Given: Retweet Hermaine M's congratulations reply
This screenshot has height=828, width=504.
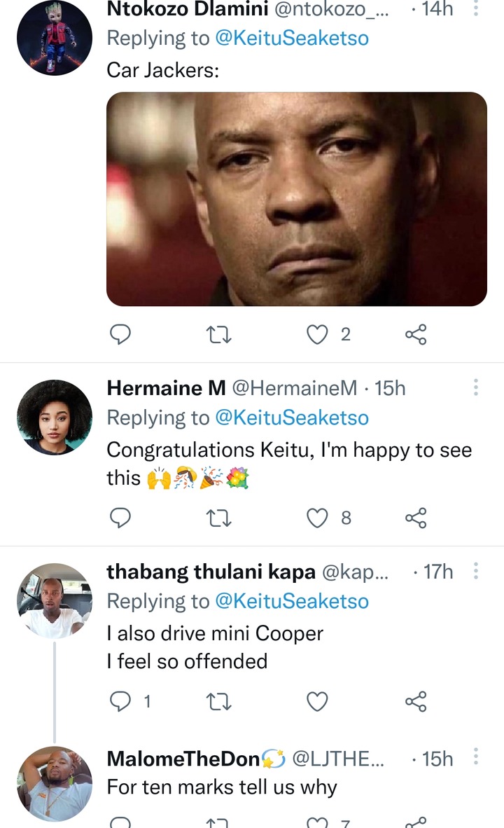Looking at the screenshot, I should click(218, 518).
